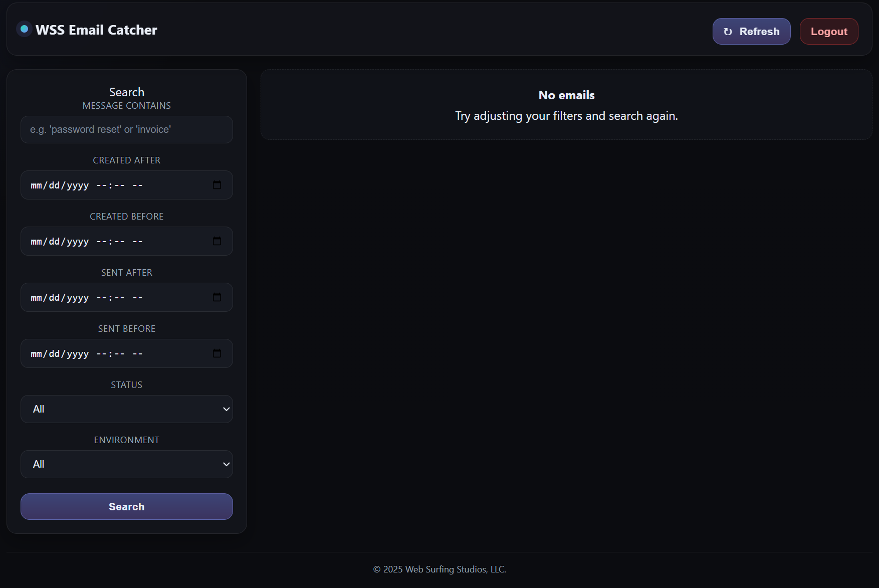
Task: Click the Sent Before calendar icon
Action: [217, 353]
